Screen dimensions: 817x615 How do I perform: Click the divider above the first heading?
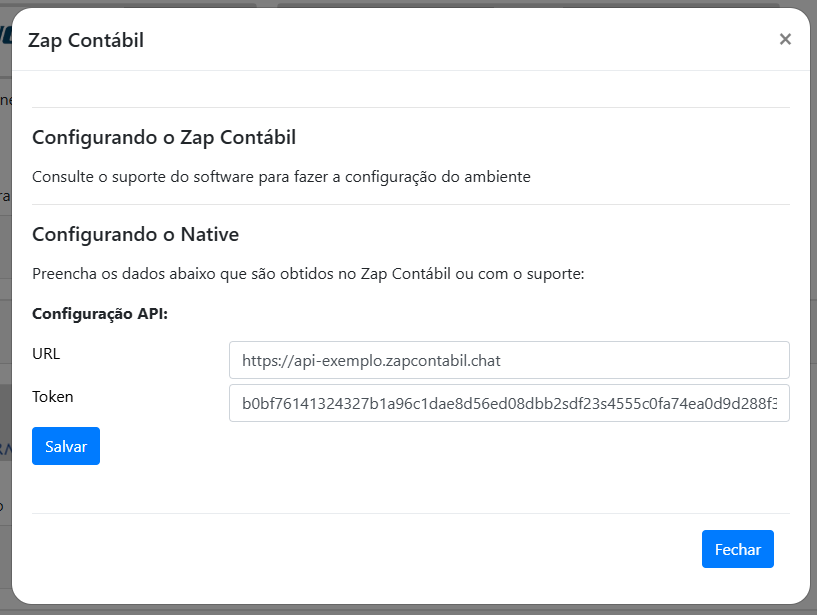tap(410, 107)
